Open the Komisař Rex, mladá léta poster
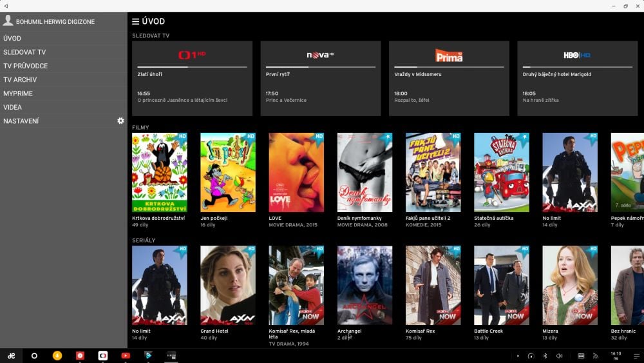644x363 pixels. pos(296,285)
